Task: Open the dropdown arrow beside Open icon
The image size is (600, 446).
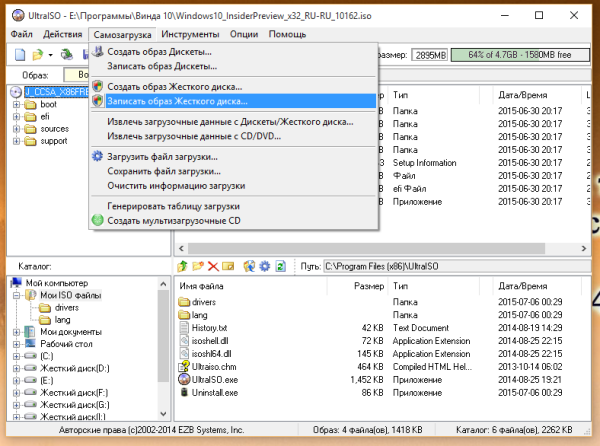Action: [x=51, y=55]
